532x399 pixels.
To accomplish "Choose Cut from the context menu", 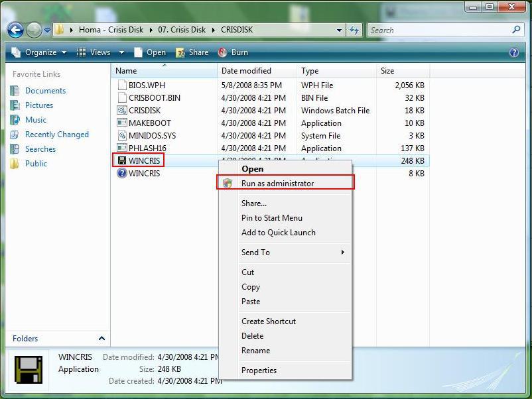I will pos(285,272).
